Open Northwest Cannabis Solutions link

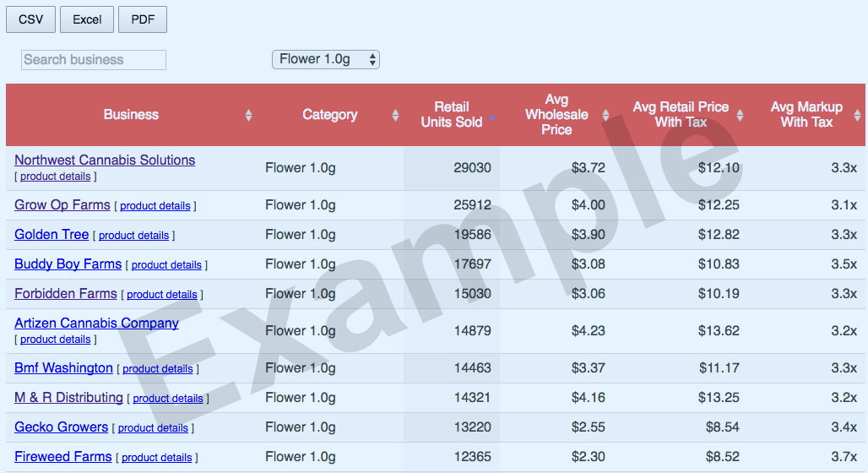(105, 160)
